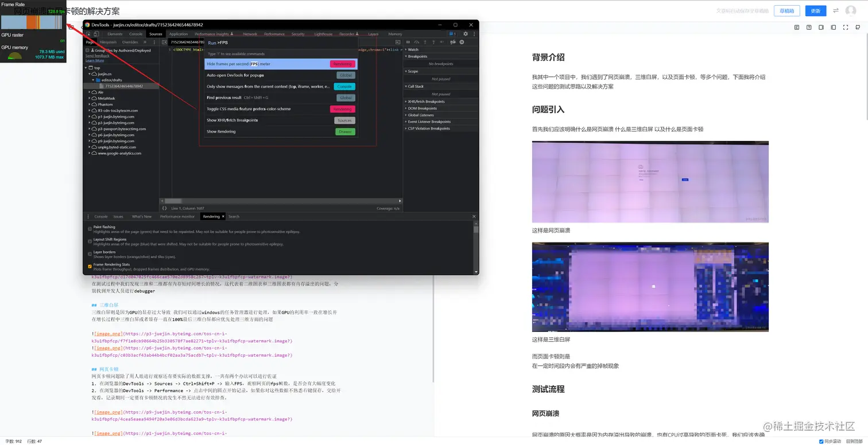Open the drawer three-dot menu
This screenshot has height=445, width=868.
[88, 217]
